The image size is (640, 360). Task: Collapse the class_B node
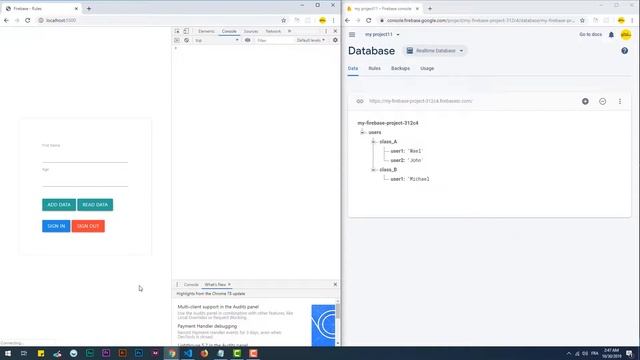pos(373,169)
